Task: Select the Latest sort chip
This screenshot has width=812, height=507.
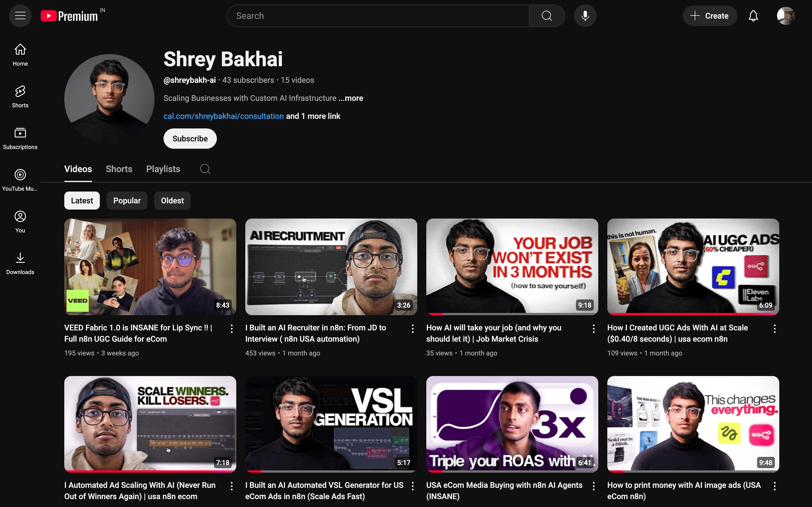Action: [82, 201]
